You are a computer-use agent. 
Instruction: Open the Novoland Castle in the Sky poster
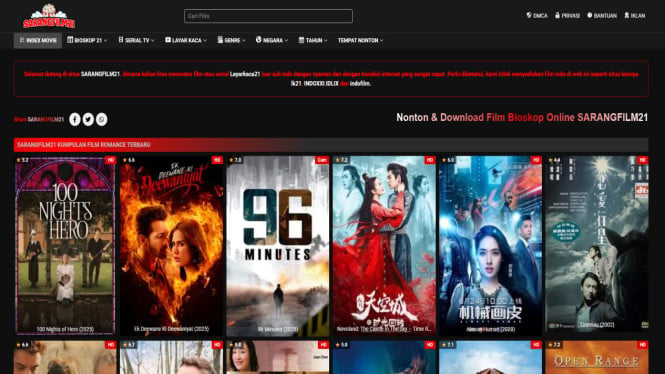click(384, 246)
